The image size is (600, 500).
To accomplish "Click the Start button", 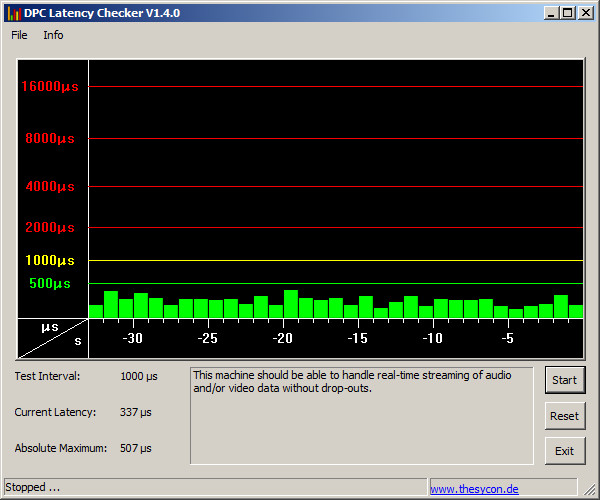I will (x=565, y=380).
